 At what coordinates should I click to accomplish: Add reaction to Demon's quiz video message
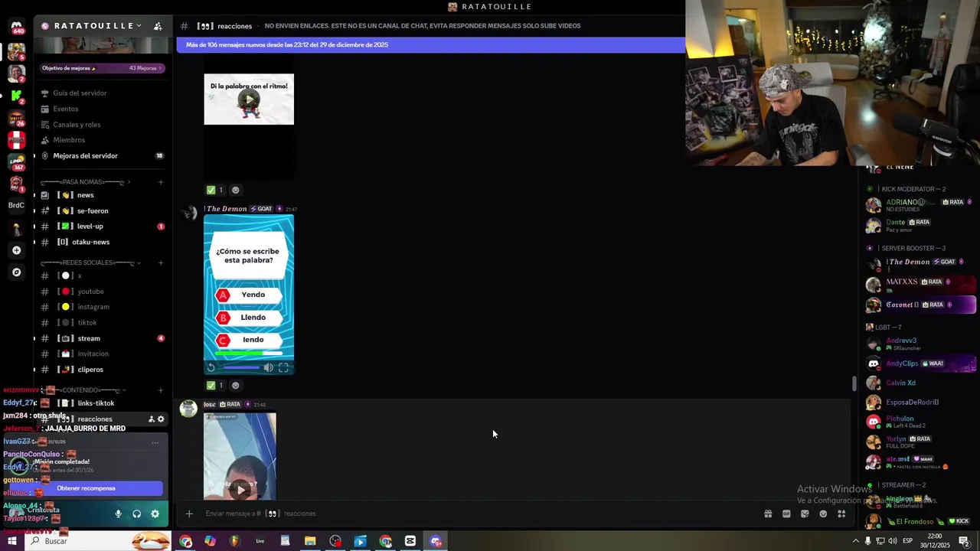tap(235, 386)
